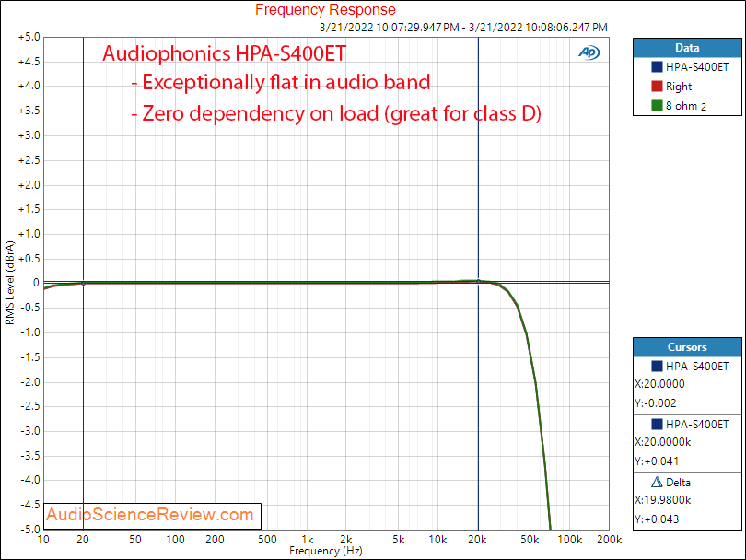Click the delta X:19.9800k value
The height and width of the screenshot is (560, 746).
662,500
